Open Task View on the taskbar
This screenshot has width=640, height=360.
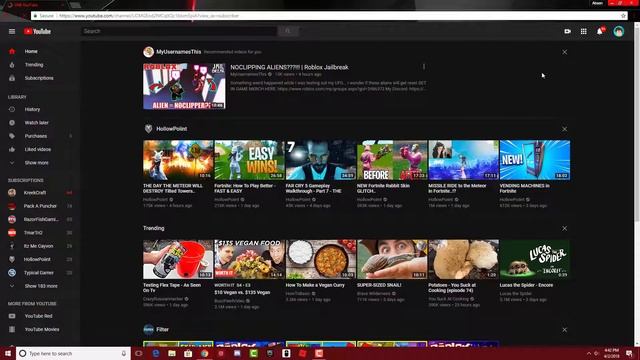[x=139, y=353]
